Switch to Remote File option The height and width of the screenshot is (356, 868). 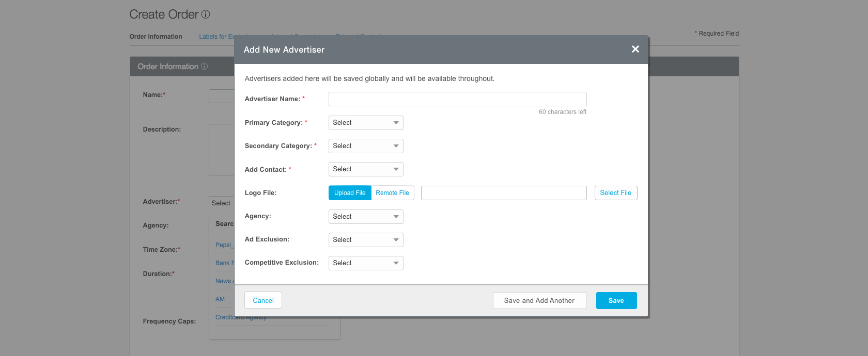(392, 193)
